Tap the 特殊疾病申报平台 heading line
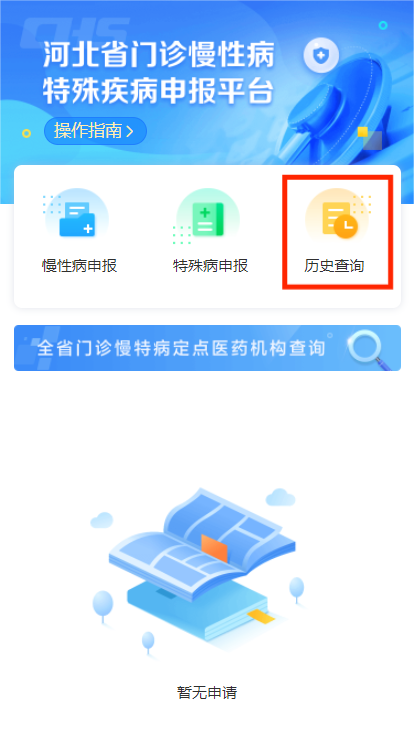The image size is (414, 736). [x=159, y=91]
